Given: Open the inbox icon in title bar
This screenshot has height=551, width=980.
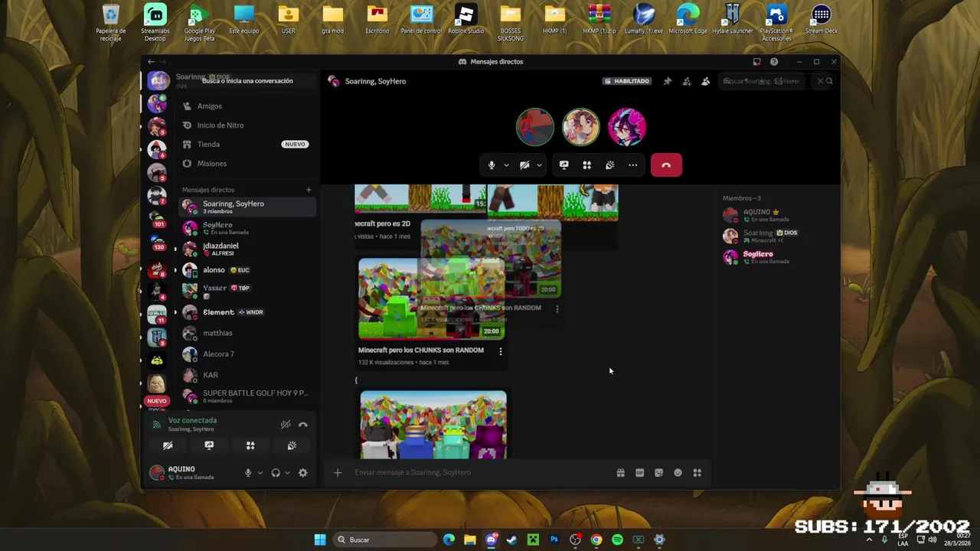Looking at the screenshot, I should pos(756,61).
